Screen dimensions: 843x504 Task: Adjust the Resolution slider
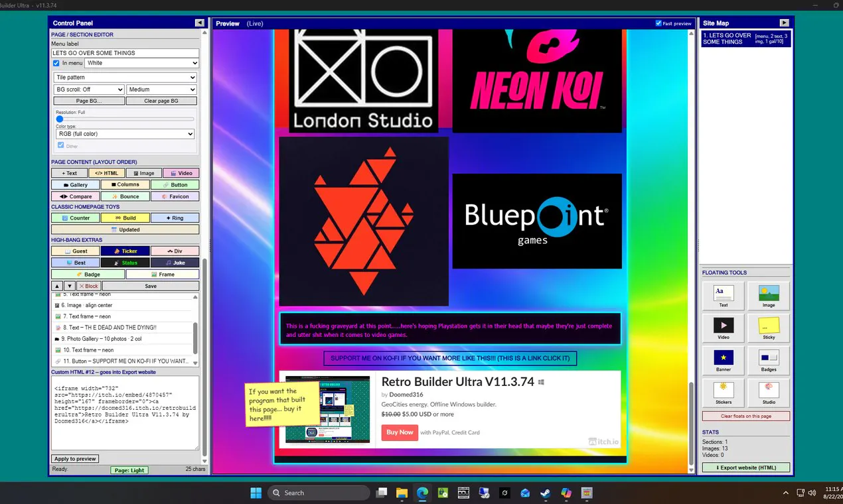[125, 119]
